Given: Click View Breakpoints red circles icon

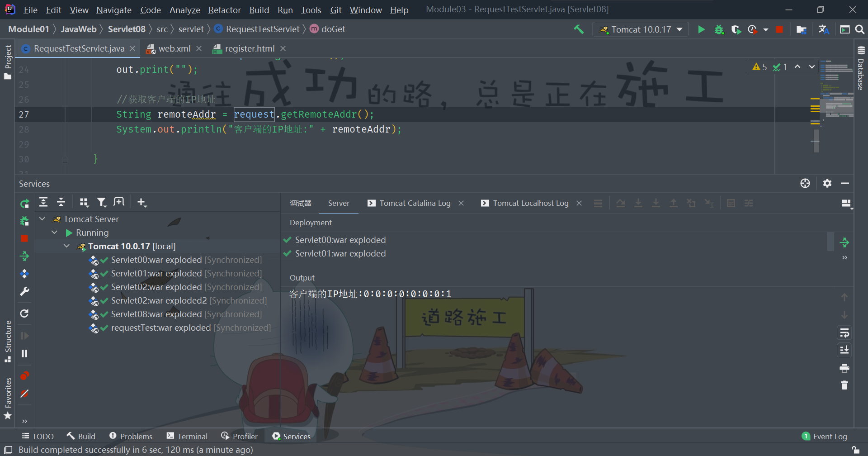Looking at the screenshot, I should click(24, 376).
